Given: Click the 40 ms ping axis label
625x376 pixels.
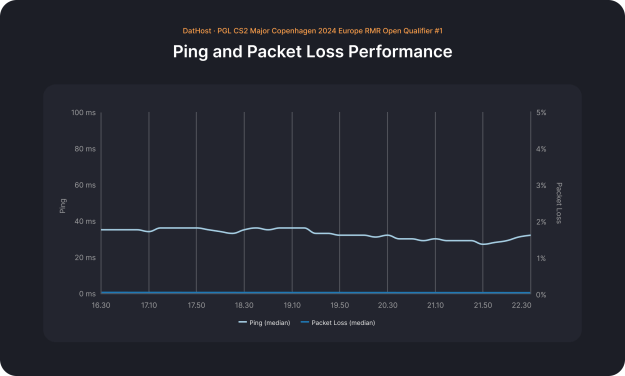Looking at the screenshot, I should point(85,221).
